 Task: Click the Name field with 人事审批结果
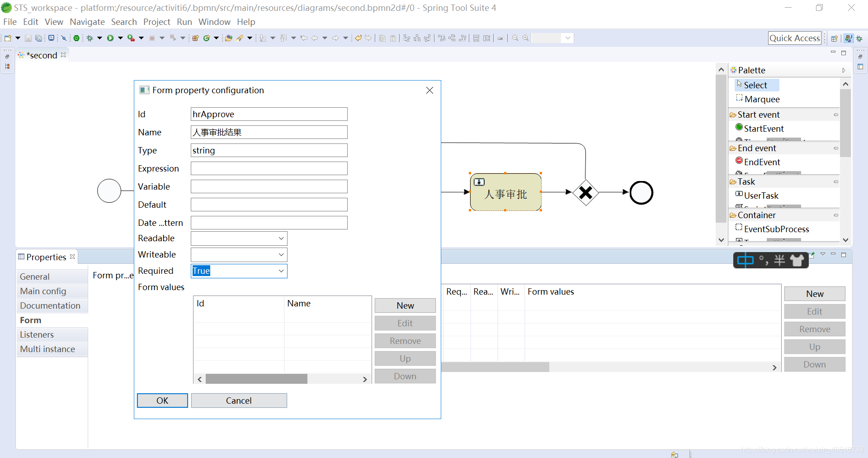click(x=269, y=132)
